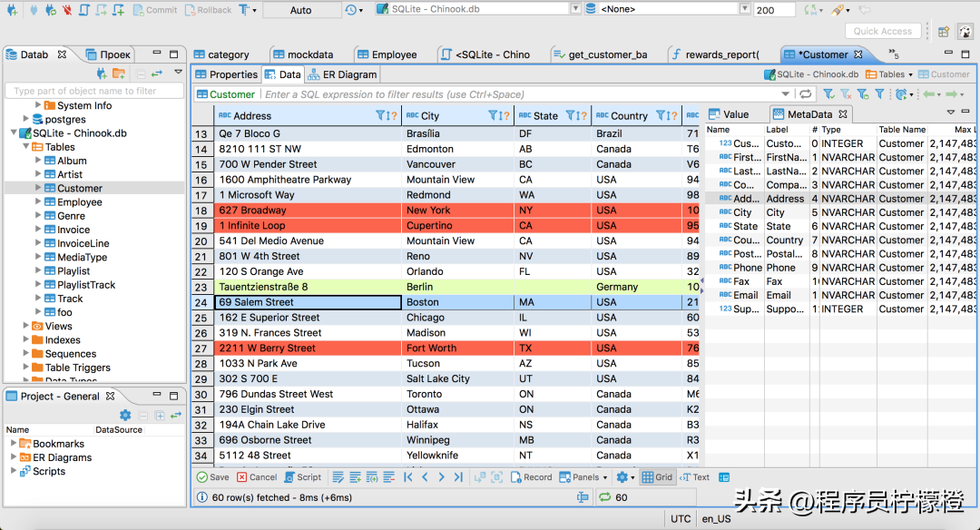Screen dimensions: 980x530
Task: Click the Address column filter funnel icon
Action: pyautogui.click(x=381, y=116)
